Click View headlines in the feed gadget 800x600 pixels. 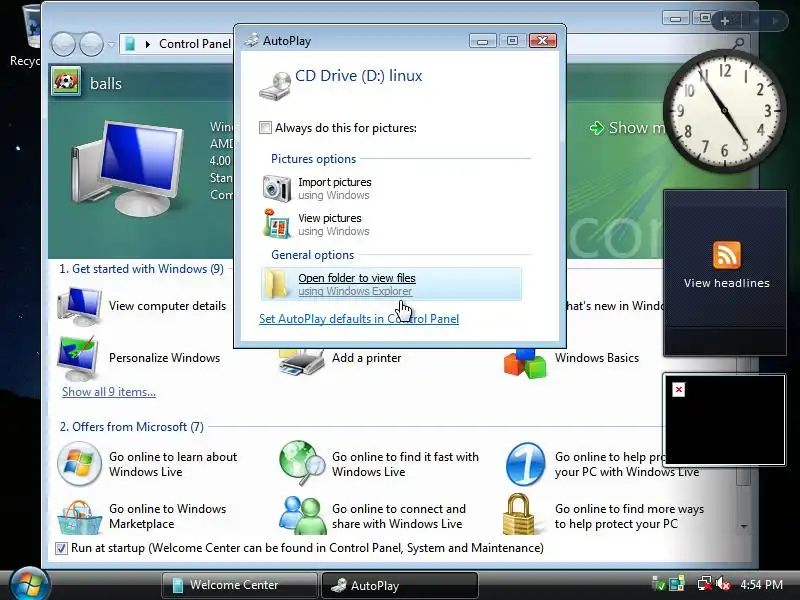(727, 283)
